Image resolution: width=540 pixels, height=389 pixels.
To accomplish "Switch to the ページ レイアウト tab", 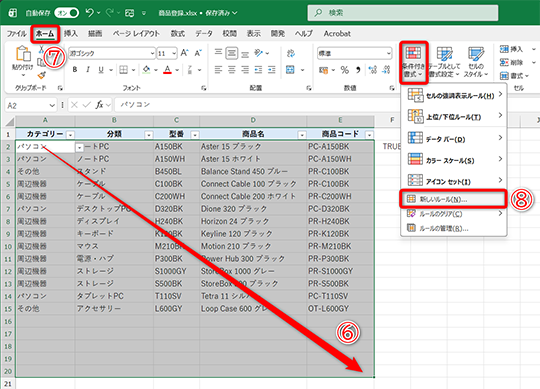I will pyautogui.click(x=136, y=34).
